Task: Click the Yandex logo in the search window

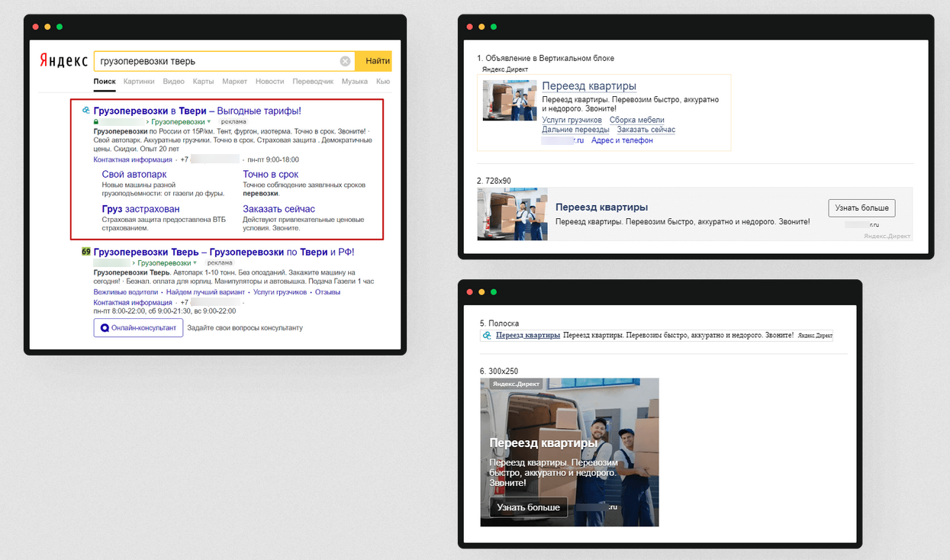Action: tap(63, 62)
